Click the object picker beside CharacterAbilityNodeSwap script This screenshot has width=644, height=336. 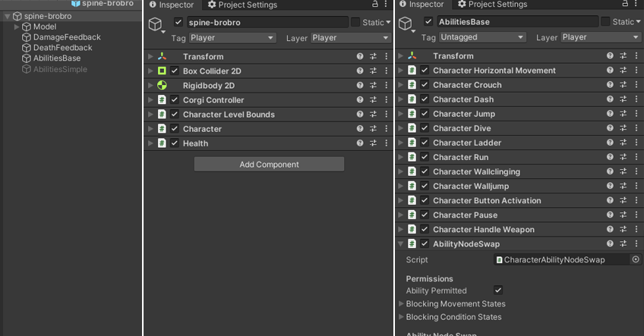click(x=636, y=259)
